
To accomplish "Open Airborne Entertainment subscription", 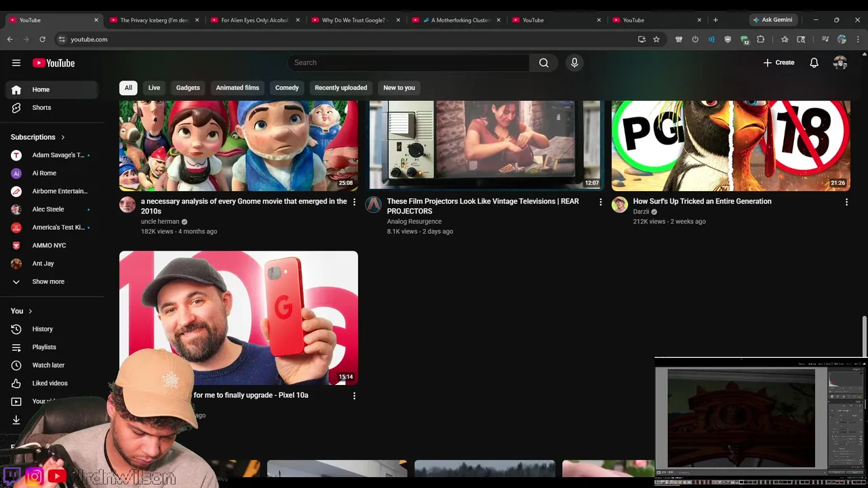I will tap(52, 191).
